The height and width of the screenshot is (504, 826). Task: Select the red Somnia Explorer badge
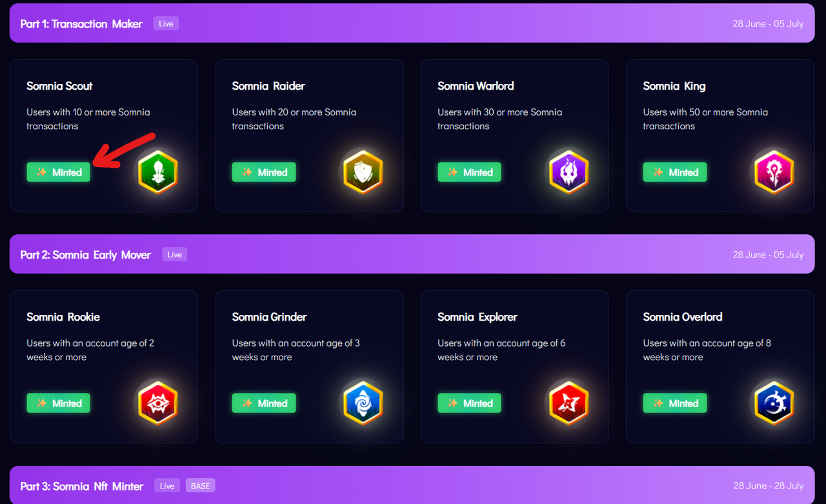pyautogui.click(x=569, y=403)
